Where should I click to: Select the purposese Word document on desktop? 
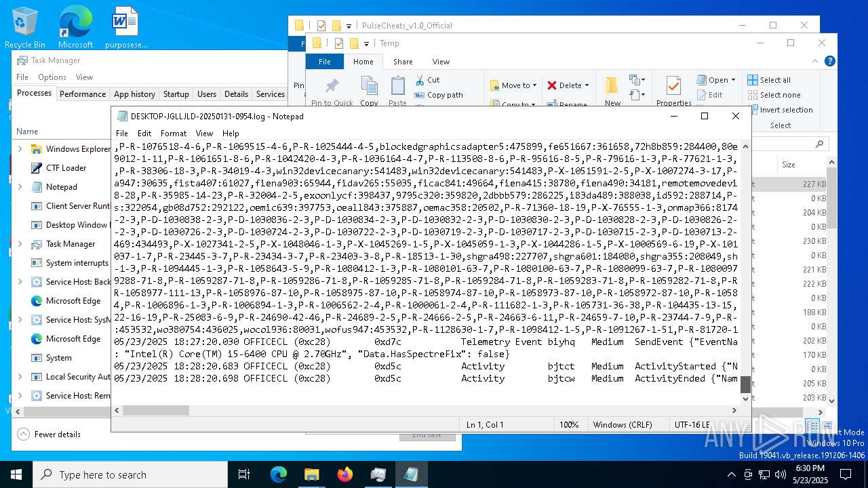(125, 27)
